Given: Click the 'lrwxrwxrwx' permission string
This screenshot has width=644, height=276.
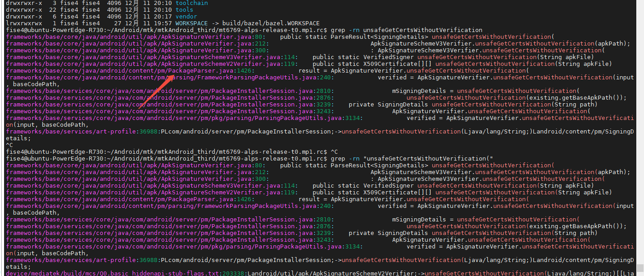Looking at the screenshot, I should 24,23.
